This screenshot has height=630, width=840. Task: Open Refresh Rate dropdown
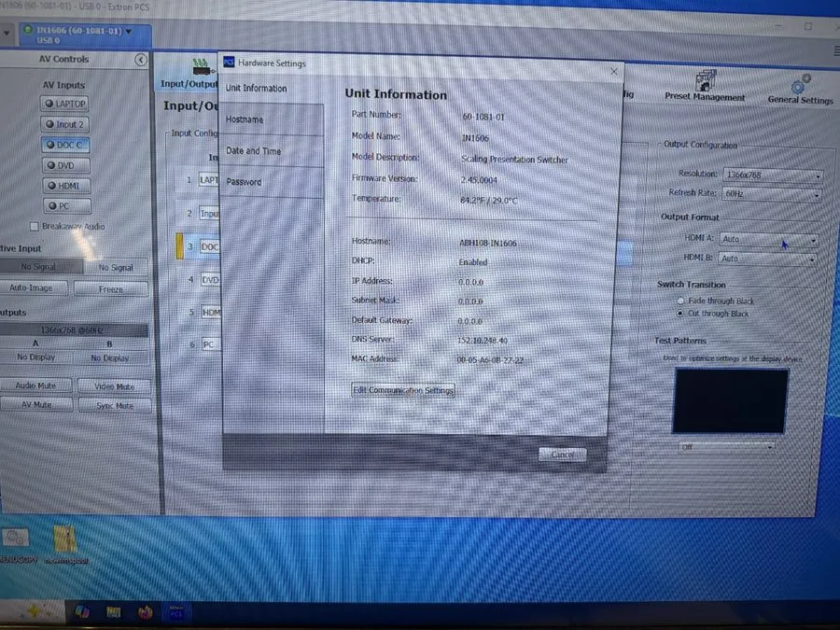[x=772, y=194]
